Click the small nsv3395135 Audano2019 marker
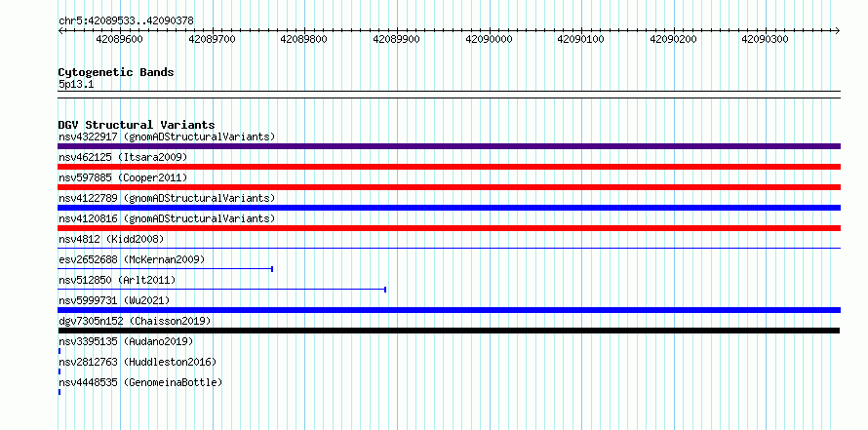Screen dimensions: 868x430 pyautogui.click(x=59, y=351)
